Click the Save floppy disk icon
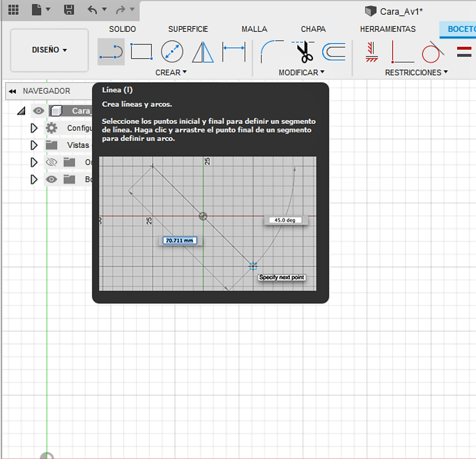Viewport: 476px width, 459px height. click(69, 10)
